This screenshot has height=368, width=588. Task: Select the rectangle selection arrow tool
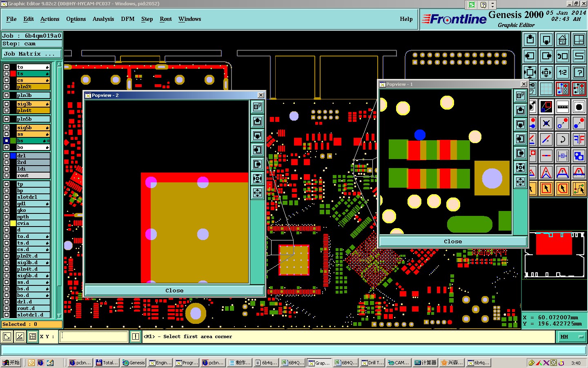pos(546,188)
